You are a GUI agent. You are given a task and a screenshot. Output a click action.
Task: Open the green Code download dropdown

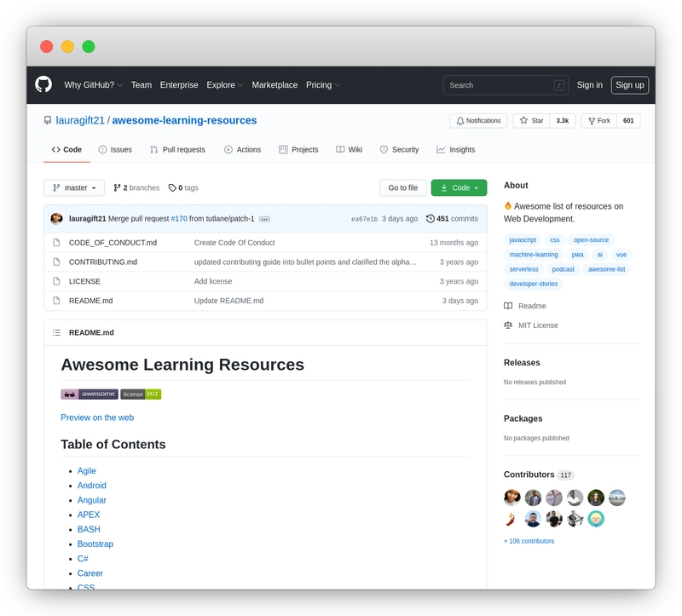[459, 187]
